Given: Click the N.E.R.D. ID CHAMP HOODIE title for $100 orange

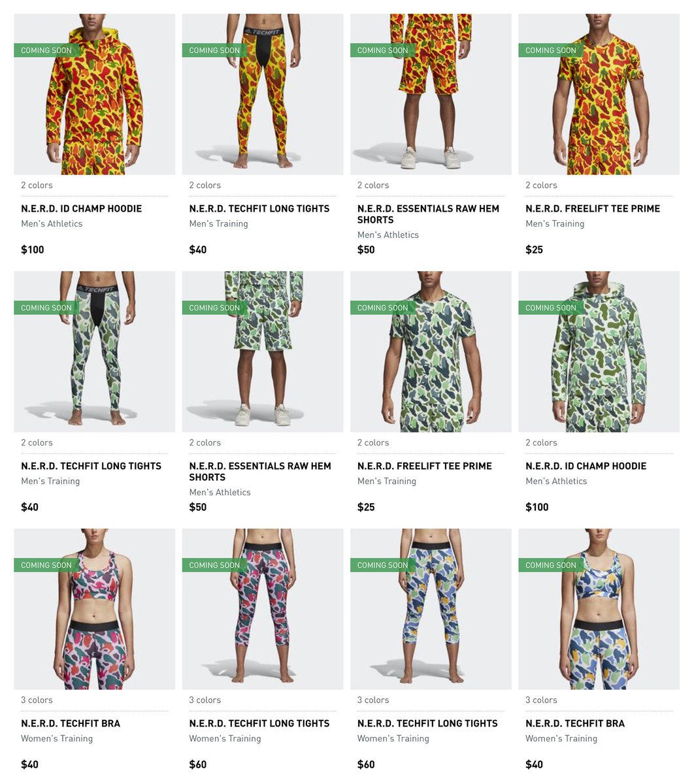Looking at the screenshot, I should (81, 209).
